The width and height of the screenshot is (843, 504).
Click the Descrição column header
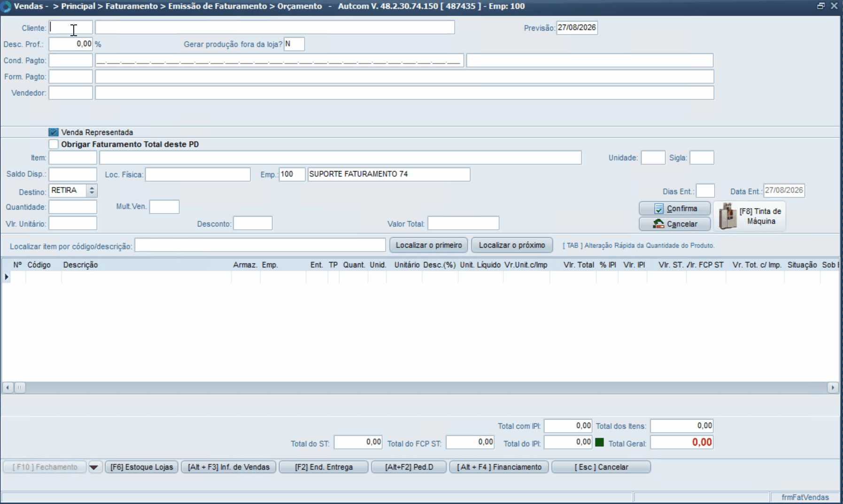click(x=80, y=265)
